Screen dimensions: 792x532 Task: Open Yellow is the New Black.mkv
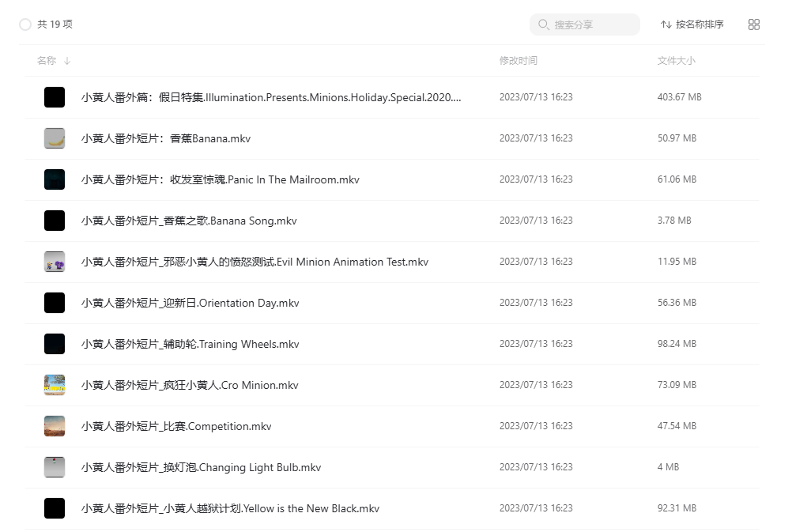point(230,508)
